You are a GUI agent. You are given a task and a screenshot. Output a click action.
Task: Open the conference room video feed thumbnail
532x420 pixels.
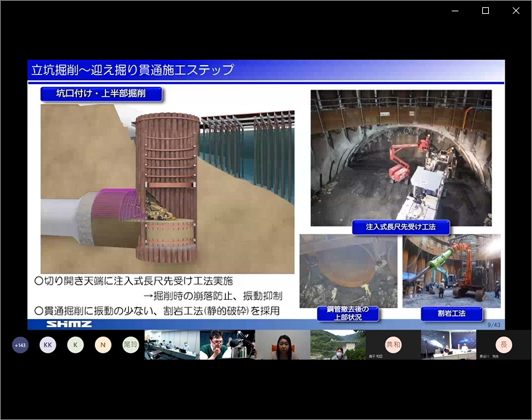coord(448,345)
